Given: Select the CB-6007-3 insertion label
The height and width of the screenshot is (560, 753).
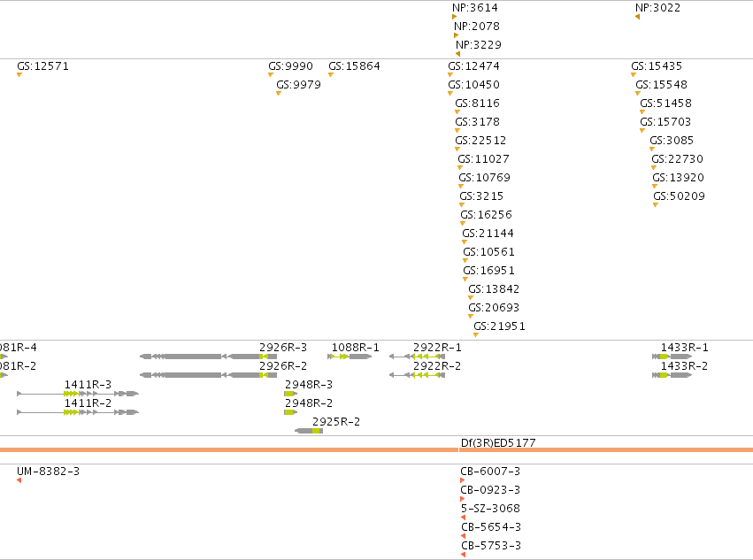Looking at the screenshot, I should (x=490, y=472).
